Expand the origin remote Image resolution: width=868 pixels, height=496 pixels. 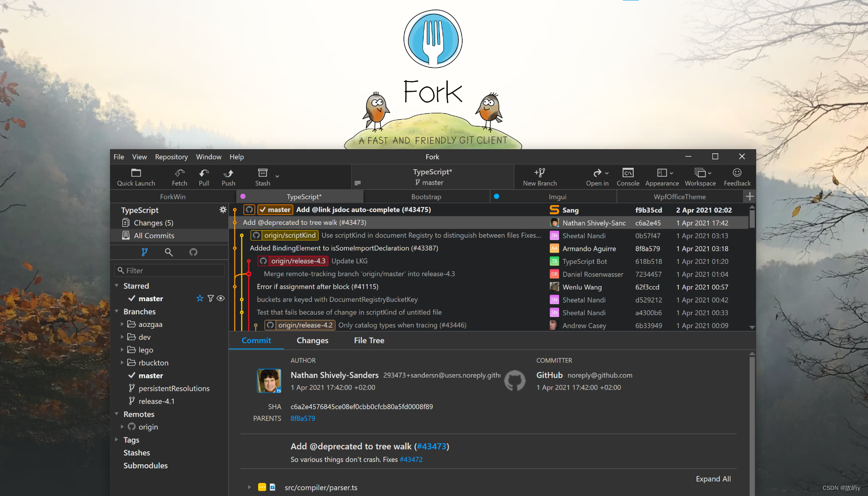122,427
